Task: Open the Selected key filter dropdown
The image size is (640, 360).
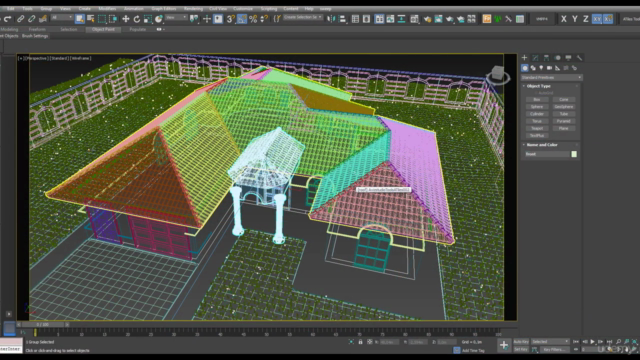Action: click(x=550, y=342)
